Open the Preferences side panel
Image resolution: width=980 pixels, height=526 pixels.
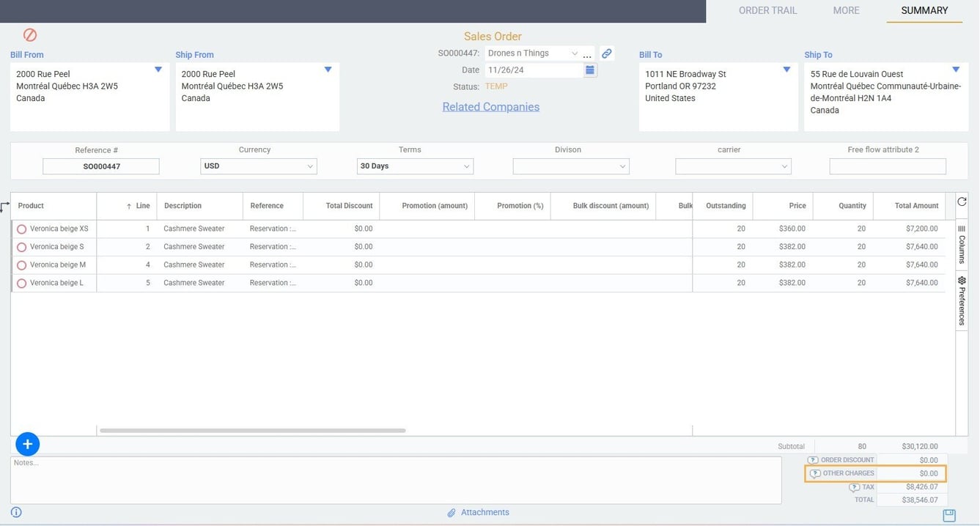[x=962, y=300]
